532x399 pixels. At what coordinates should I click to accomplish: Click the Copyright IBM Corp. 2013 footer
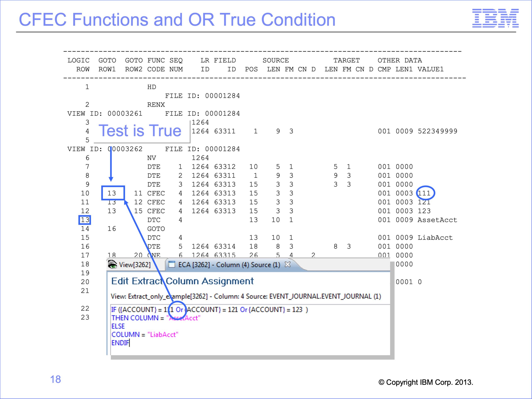point(426,382)
